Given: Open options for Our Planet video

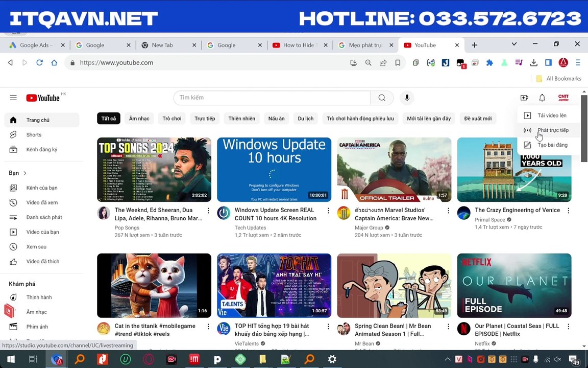Looking at the screenshot, I should pyautogui.click(x=568, y=327).
